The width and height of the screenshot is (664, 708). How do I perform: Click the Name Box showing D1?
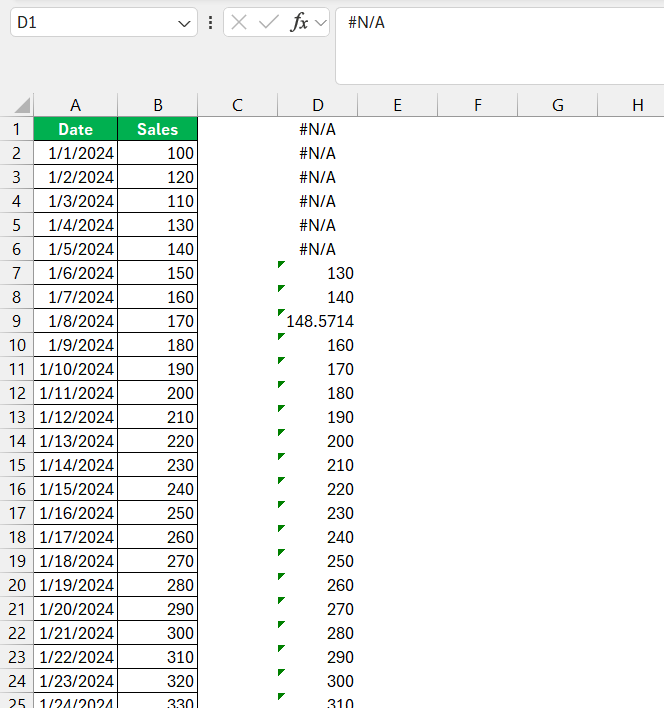(x=104, y=22)
